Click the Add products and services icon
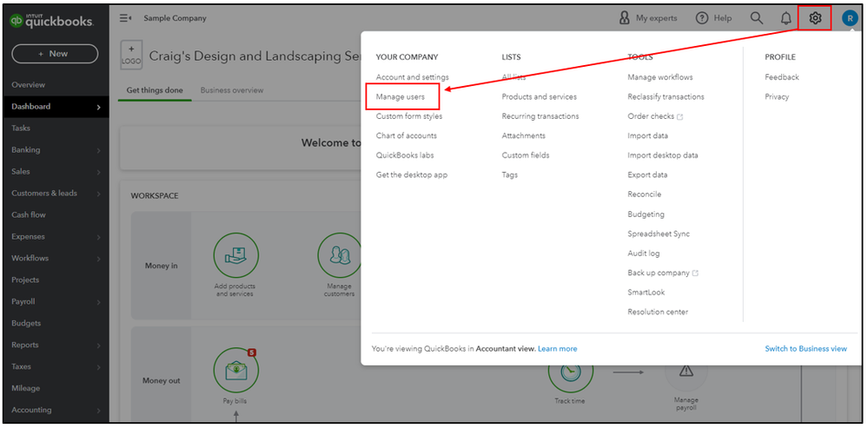 235,255
